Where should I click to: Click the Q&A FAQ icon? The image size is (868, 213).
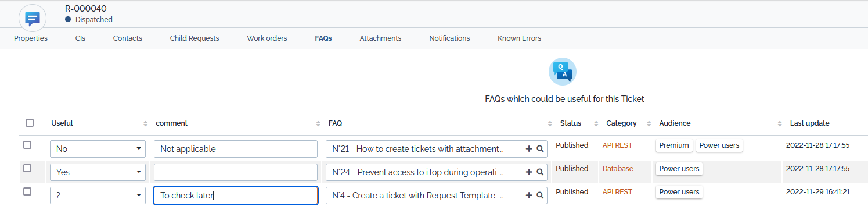click(x=562, y=72)
